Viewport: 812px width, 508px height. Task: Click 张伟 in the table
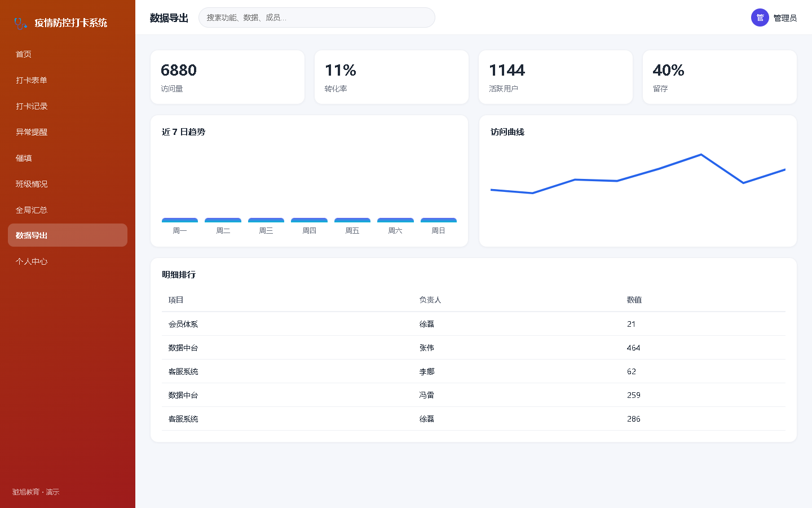(427, 348)
